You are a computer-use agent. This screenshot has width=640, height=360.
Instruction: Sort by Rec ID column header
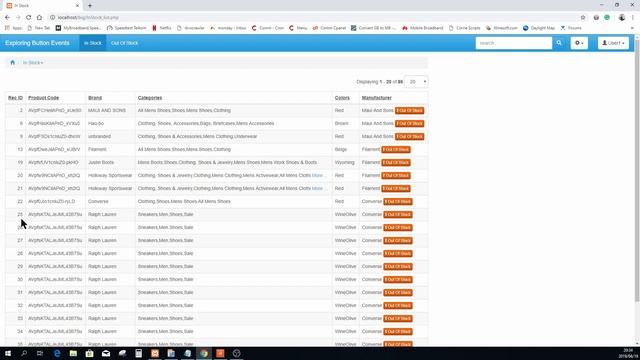point(16,98)
